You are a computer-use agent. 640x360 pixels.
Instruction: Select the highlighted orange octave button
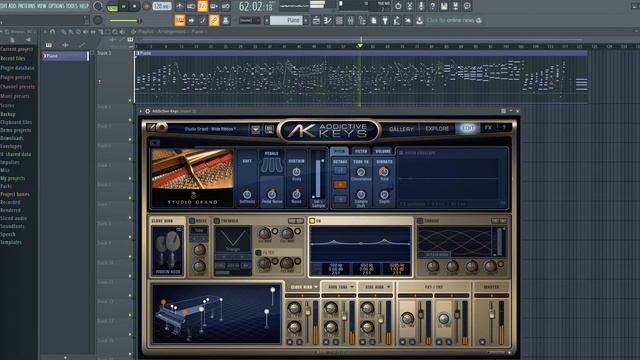coord(340,184)
